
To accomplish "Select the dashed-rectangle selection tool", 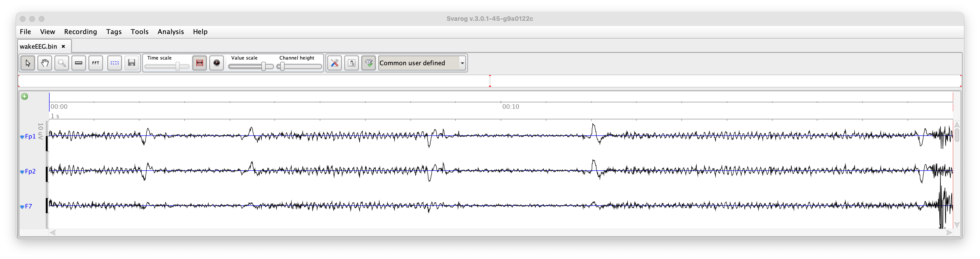I will 114,63.
